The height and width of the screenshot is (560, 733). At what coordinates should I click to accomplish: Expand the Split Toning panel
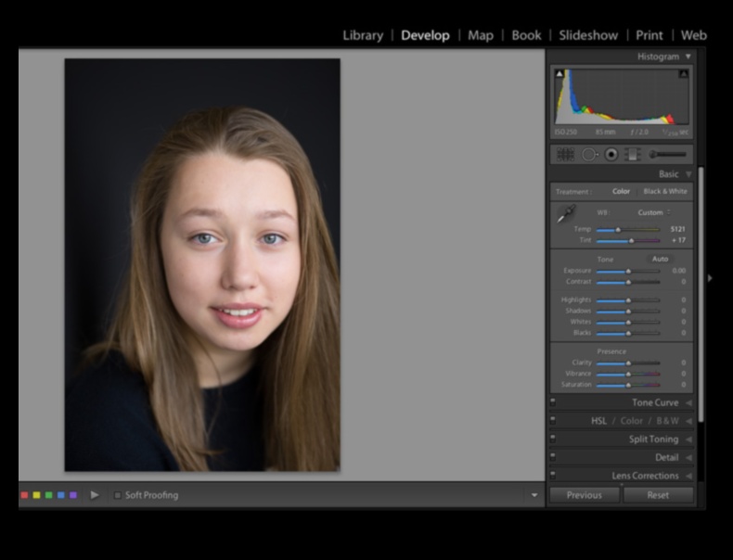click(x=688, y=439)
